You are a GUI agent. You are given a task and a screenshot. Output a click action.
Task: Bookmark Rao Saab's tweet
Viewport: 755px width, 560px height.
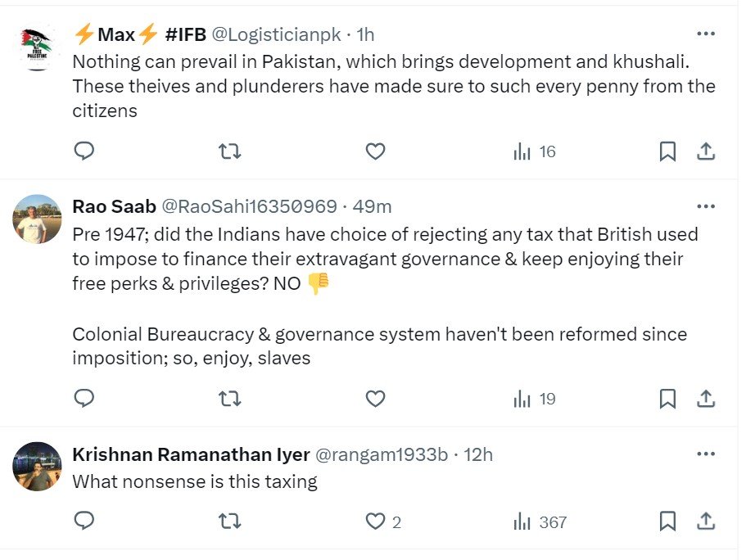(x=667, y=399)
